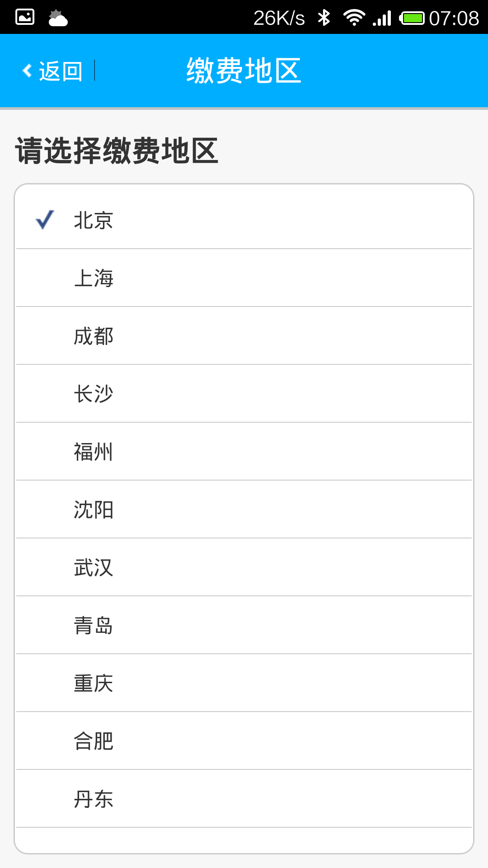Select the 福州 list entry
The image size is (488, 868).
[x=94, y=452]
